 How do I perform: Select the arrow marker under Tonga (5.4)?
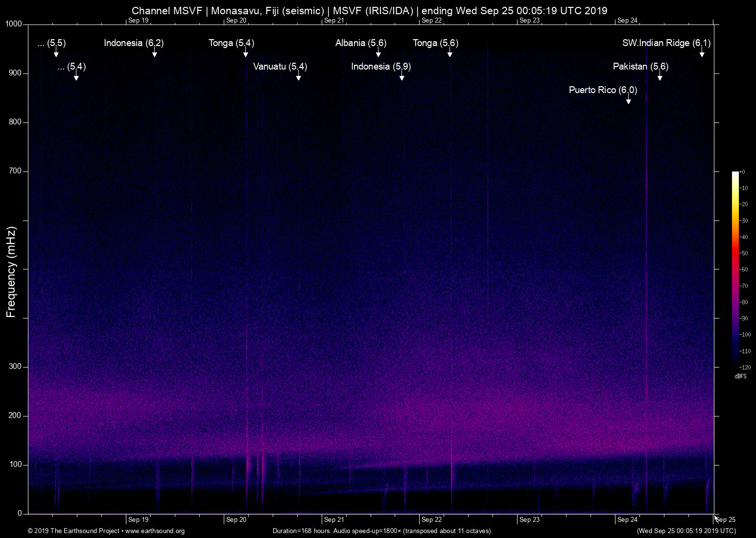246,52
